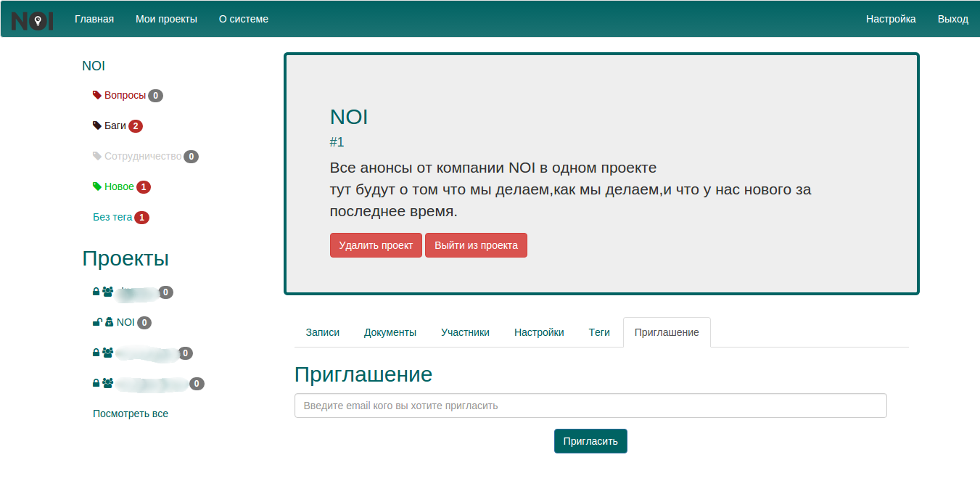Click the #1 project number text
This screenshot has height=481, width=980.
[x=337, y=142]
